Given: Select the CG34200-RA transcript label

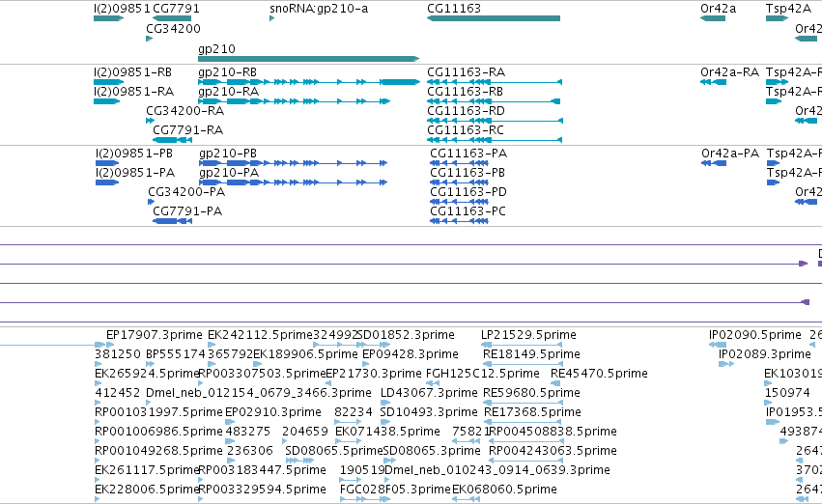Looking at the screenshot, I should pos(185,111).
